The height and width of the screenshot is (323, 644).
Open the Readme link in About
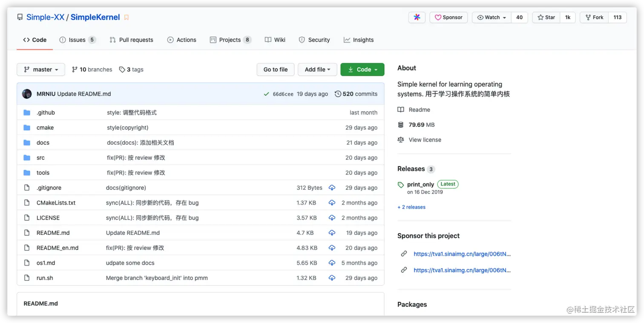tap(419, 110)
